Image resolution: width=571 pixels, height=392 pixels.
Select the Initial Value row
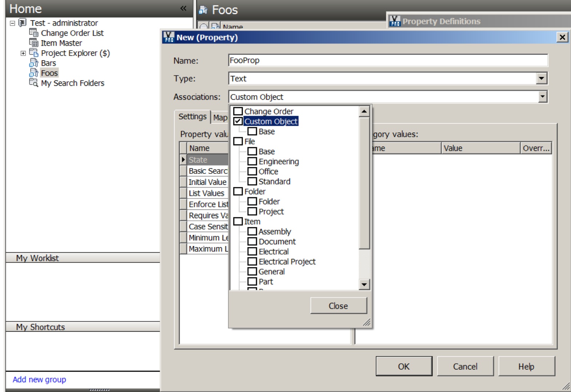tap(208, 182)
